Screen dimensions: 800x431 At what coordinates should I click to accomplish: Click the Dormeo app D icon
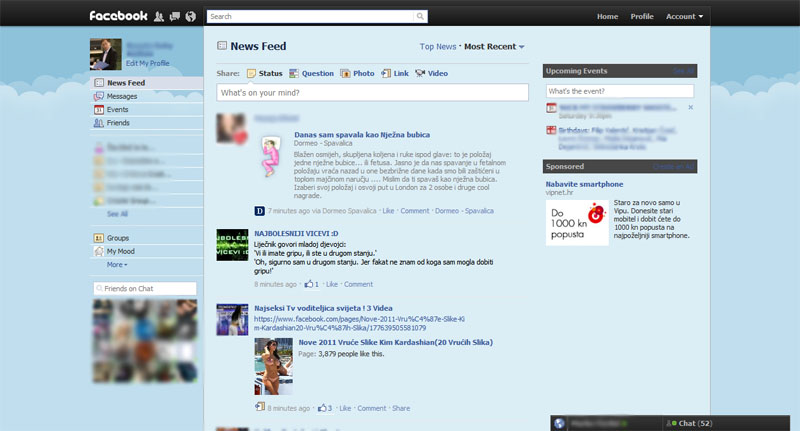click(259, 211)
